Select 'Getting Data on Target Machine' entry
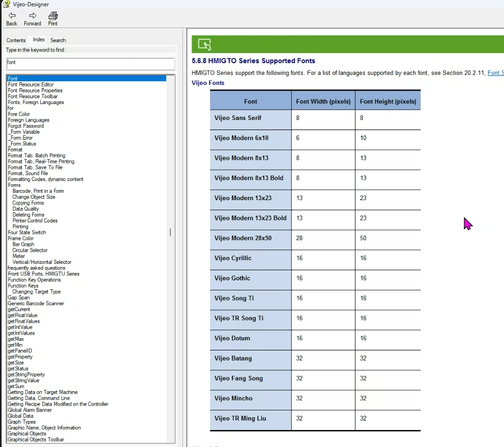504x447 pixels. pyautogui.click(x=43, y=392)
